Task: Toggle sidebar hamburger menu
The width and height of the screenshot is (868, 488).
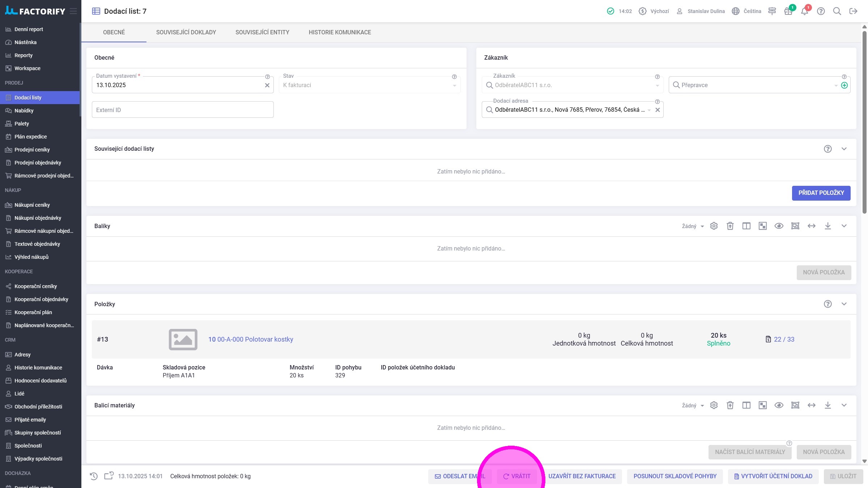Action: 73,11
